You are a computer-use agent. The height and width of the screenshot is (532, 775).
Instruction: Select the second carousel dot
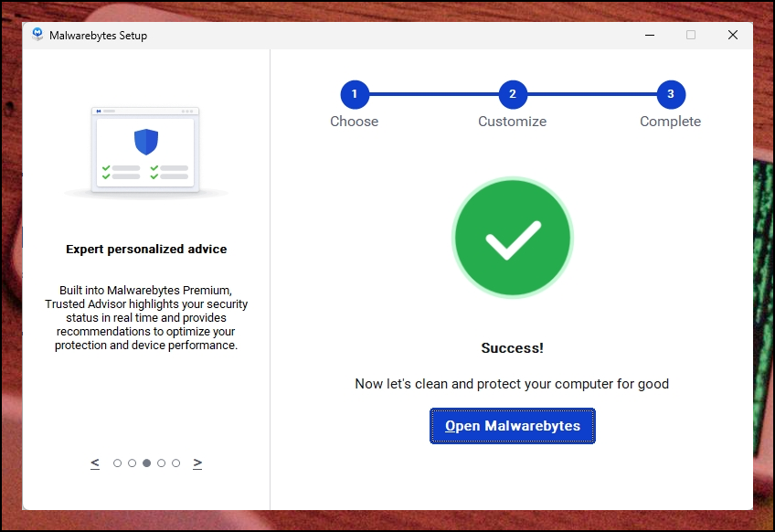pos(132,463)
